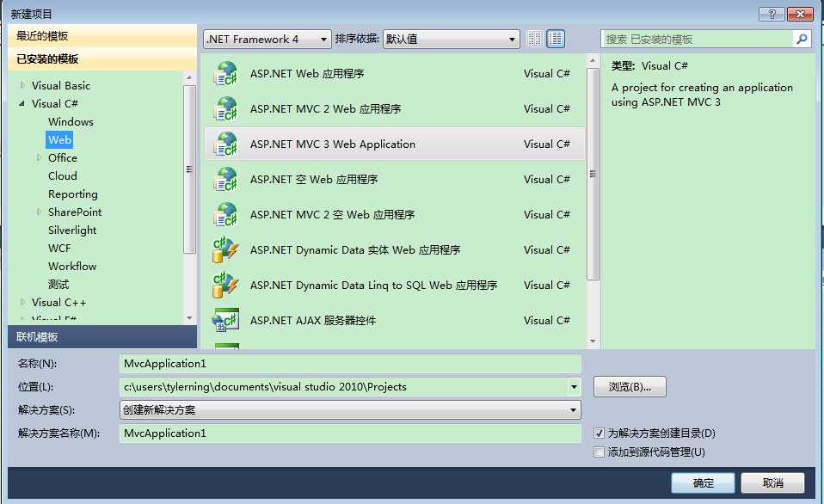Select the WCF category
This screenshot has height=504, width=824.
(x=59, y=248)
